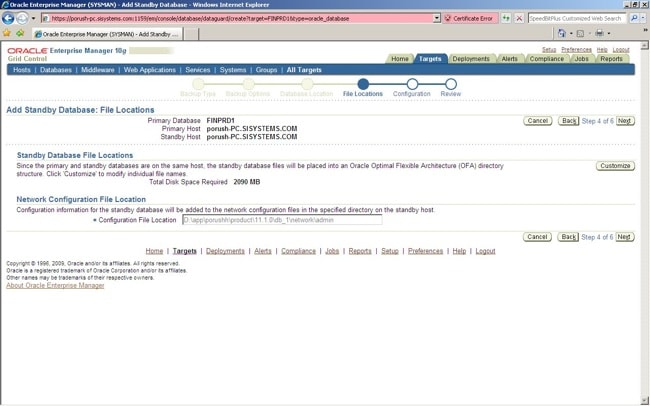650x406 pixels.
Task: Open search provider dropdown arrow
Action: point(643,19)
